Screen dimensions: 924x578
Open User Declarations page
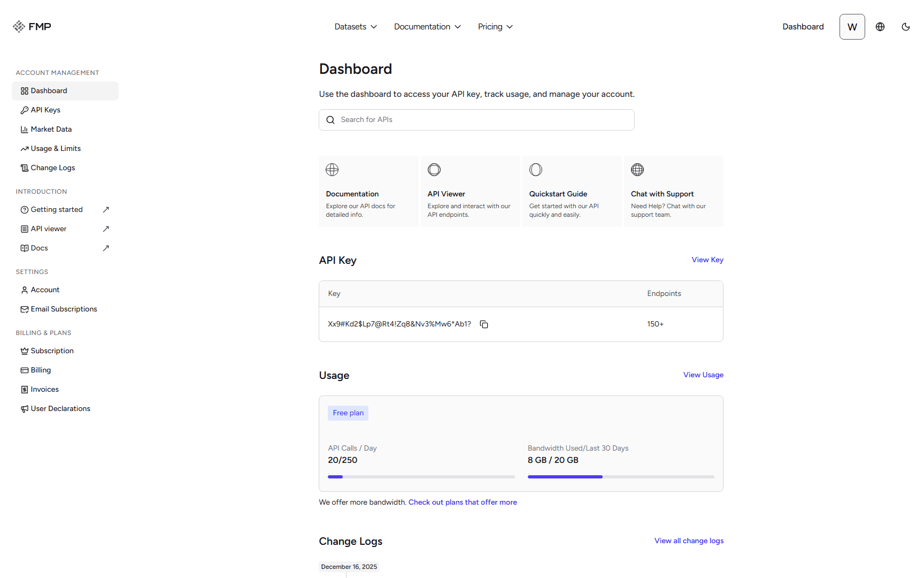point(65,409)
